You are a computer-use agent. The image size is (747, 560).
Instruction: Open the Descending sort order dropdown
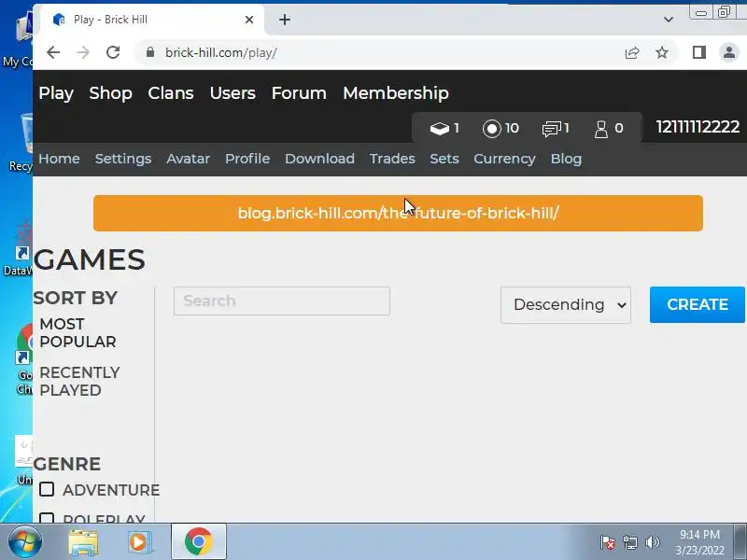pyautogui.click(x=566, y=305)
